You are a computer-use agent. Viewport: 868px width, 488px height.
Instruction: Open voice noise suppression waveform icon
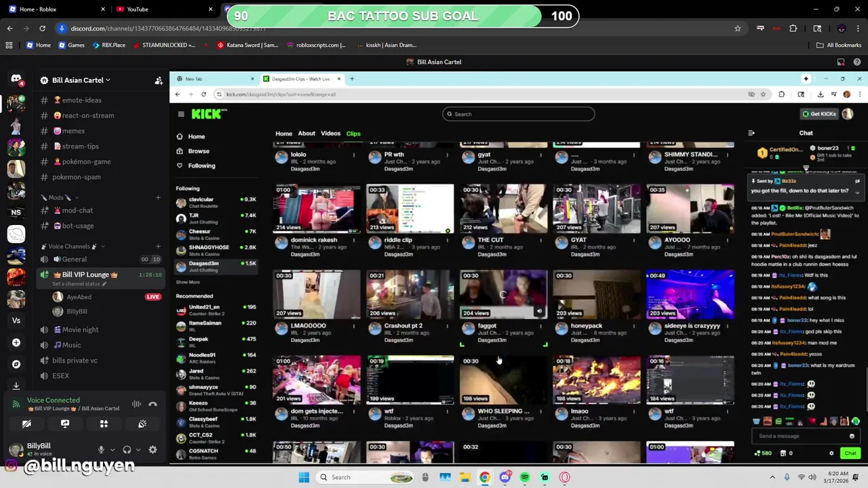(136, 404)
